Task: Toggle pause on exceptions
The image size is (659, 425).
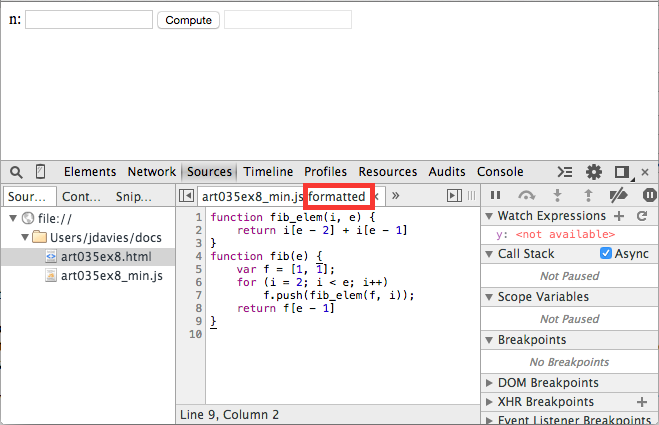Action: (x=649, y=195)
